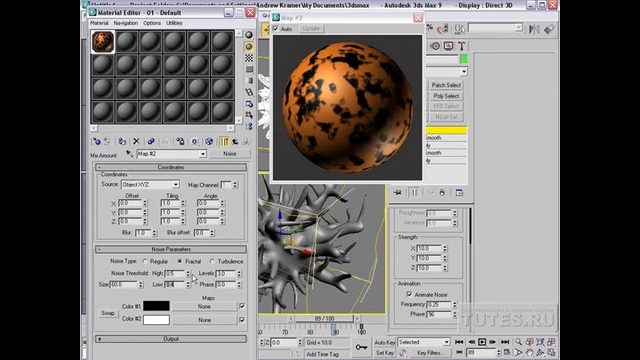Click Assign Material to Selection icon
The image size is (640, 360).
tap(122, 142)
